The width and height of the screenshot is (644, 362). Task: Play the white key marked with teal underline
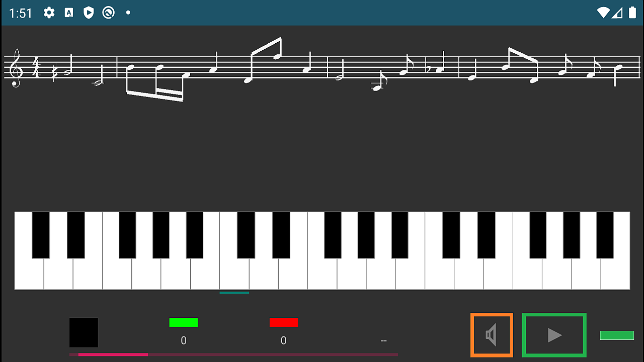pyautogui.click(x=234, y=274)
